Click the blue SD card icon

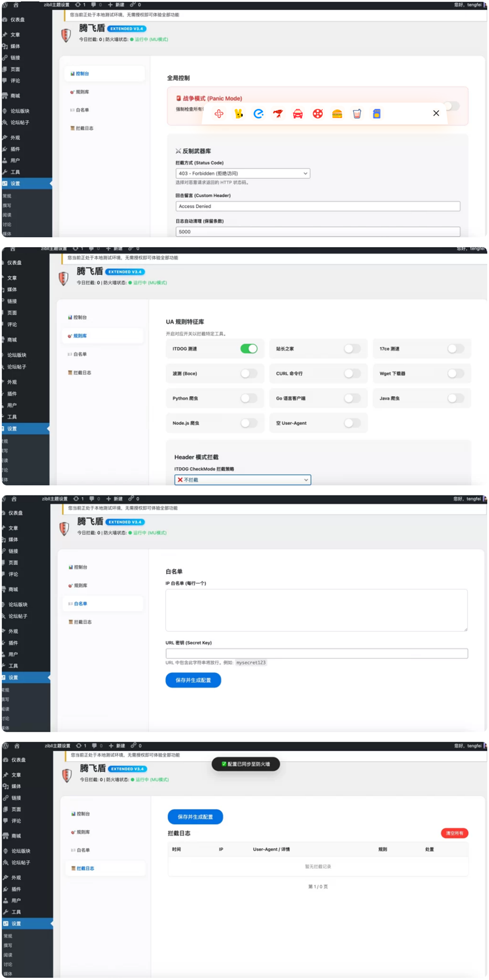tap(376, 114)
